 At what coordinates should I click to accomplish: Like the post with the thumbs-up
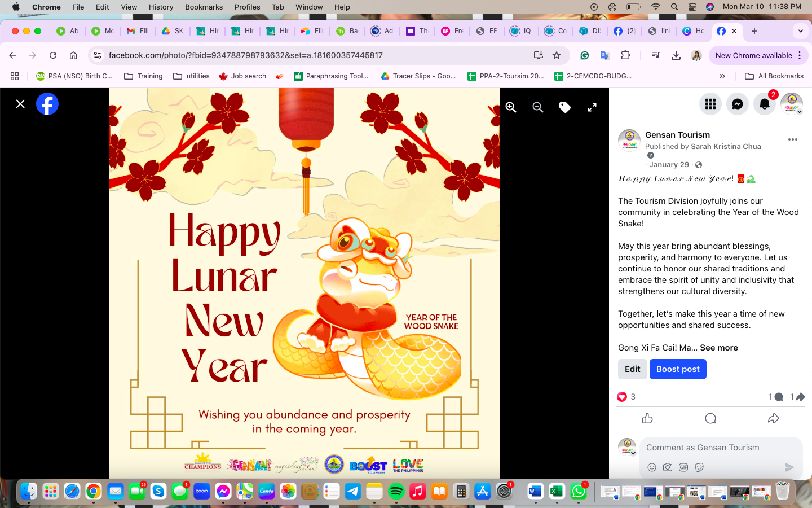tap(647, 418)
